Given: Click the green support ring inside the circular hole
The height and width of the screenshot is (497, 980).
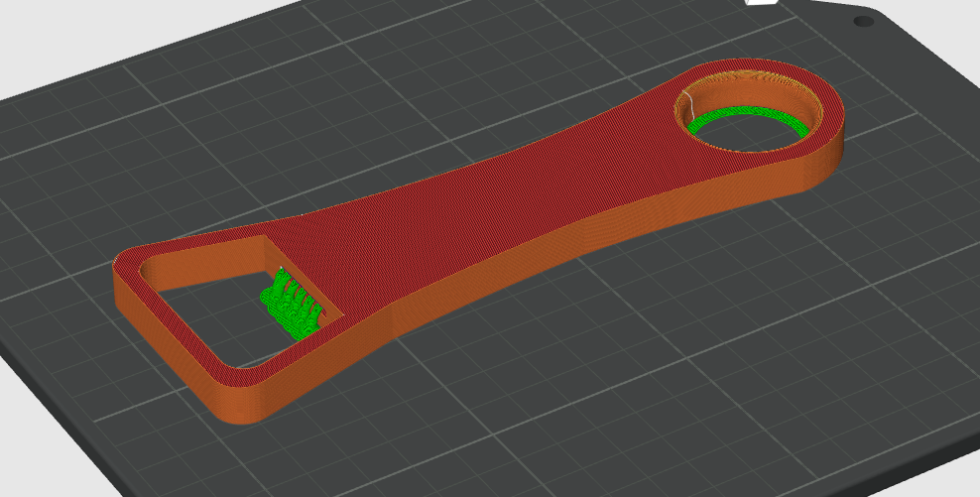Looking at the screenshot, I should (750, 121).
